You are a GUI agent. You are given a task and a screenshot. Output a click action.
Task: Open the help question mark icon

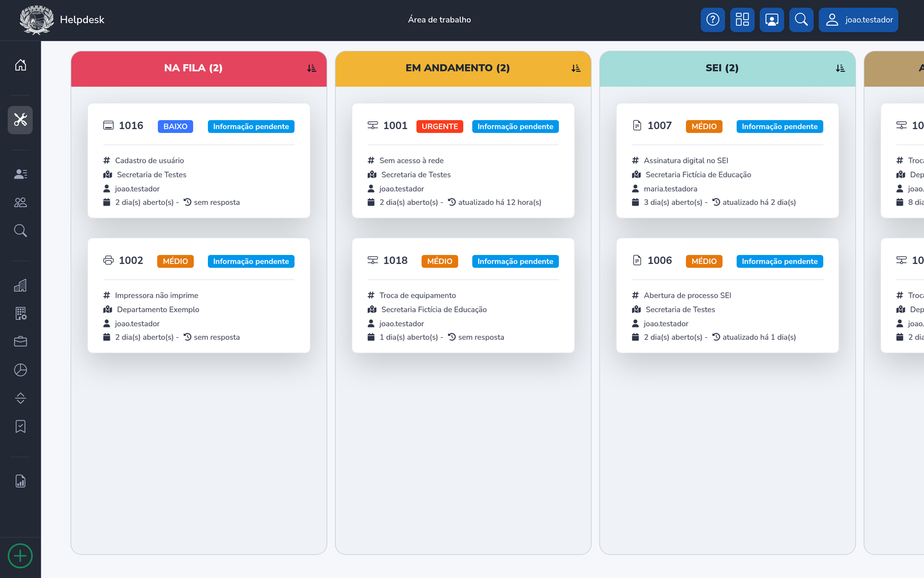713,20
